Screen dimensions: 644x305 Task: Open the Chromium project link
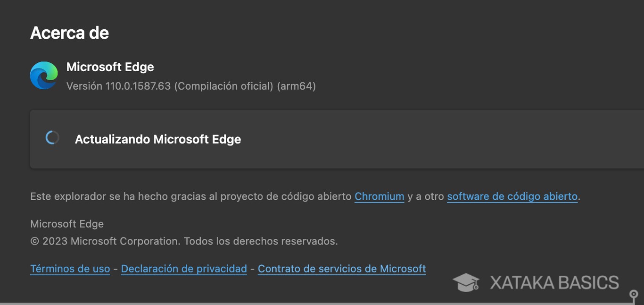pyautogui.click(x=379, y=196)
